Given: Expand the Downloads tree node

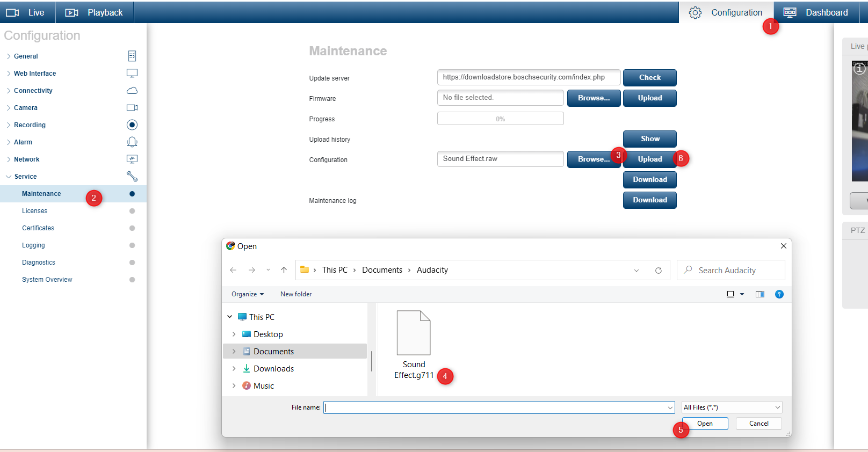Looking at the screenshot, I should [x=234, y=369].
